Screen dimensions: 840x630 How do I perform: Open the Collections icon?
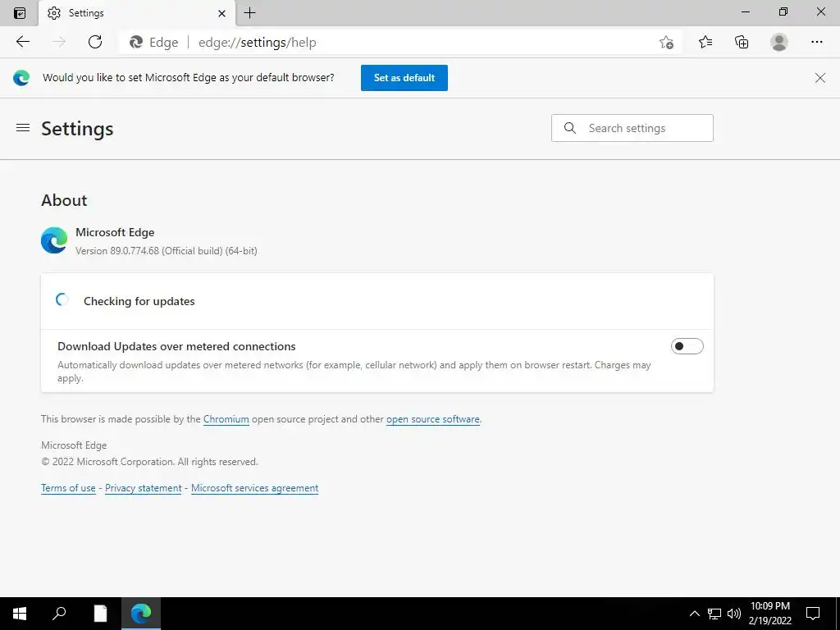(x=742, y=42)
